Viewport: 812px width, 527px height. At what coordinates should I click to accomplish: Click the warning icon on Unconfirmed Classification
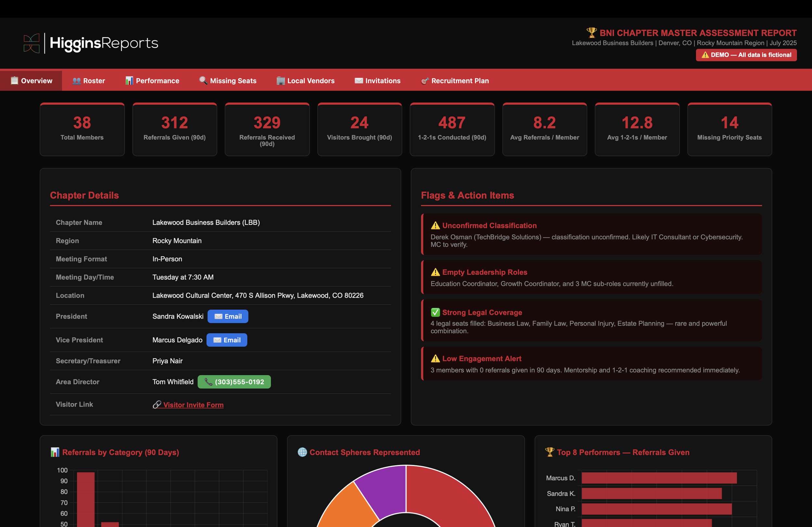point(435,225)
